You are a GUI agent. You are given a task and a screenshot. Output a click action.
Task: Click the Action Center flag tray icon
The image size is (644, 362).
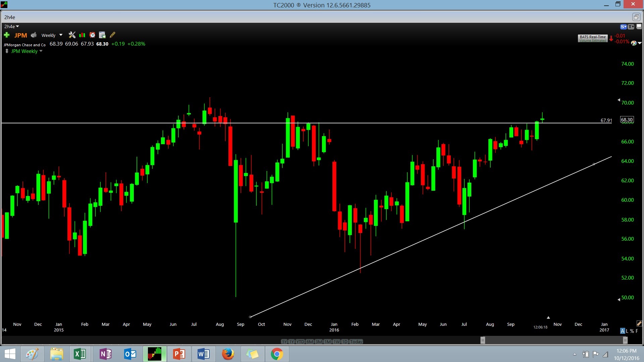coord(596,354)
